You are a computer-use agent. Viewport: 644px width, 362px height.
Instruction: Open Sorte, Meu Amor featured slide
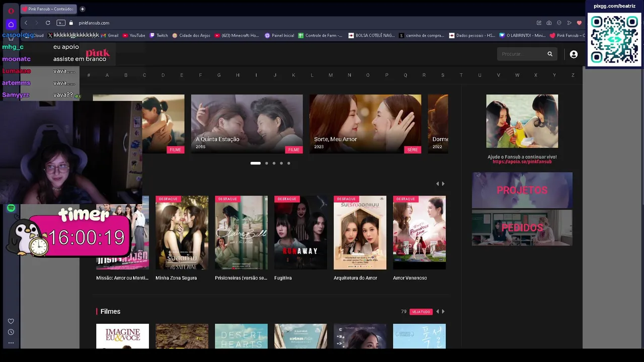365,124
